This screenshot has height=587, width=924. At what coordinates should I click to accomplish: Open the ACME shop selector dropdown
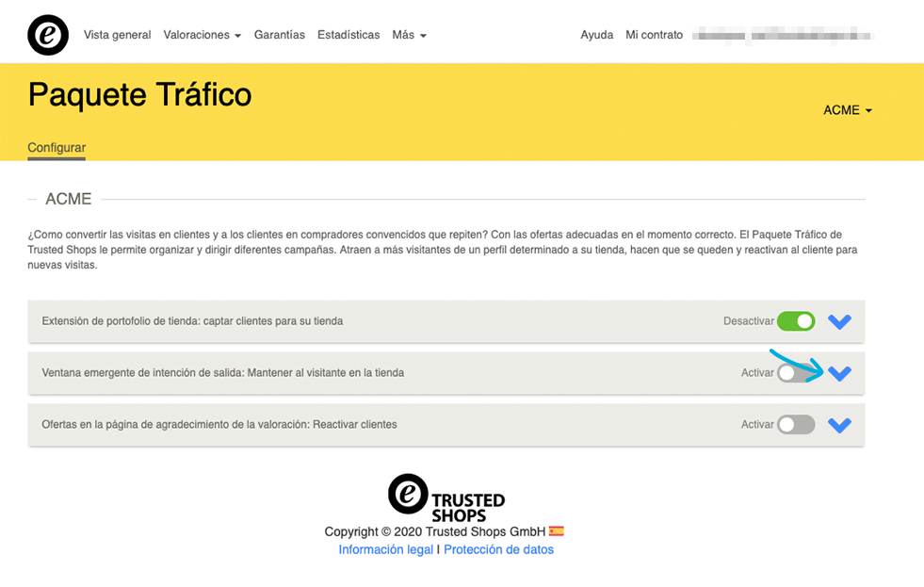(x=848, y=110)
